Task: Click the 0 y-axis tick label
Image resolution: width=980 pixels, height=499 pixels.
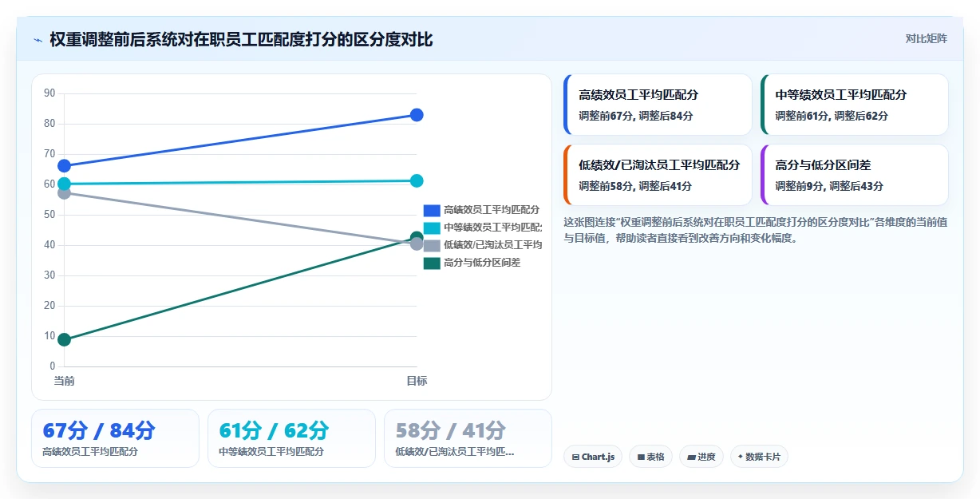Action: pos(53,366)
